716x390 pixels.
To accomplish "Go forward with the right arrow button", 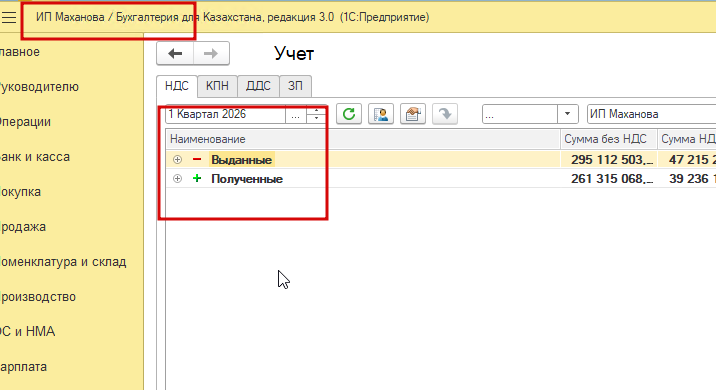I will [x=211, y=53].
